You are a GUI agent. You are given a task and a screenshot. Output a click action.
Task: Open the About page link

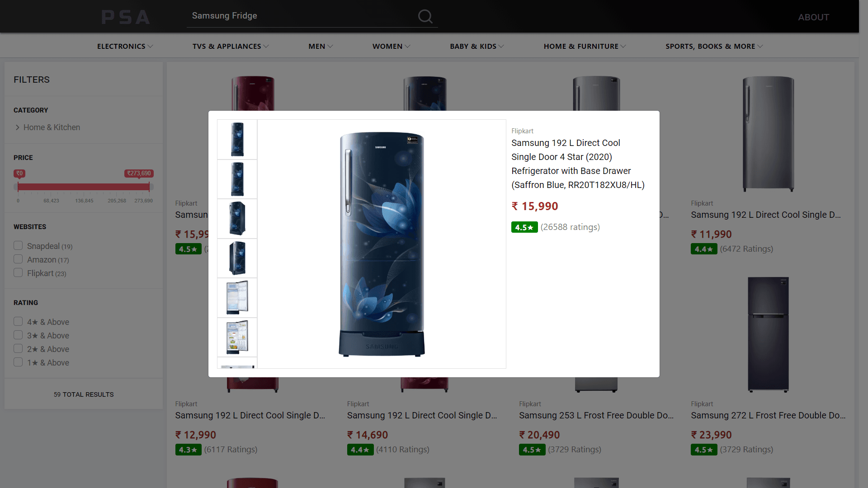(x=813, y=17)
